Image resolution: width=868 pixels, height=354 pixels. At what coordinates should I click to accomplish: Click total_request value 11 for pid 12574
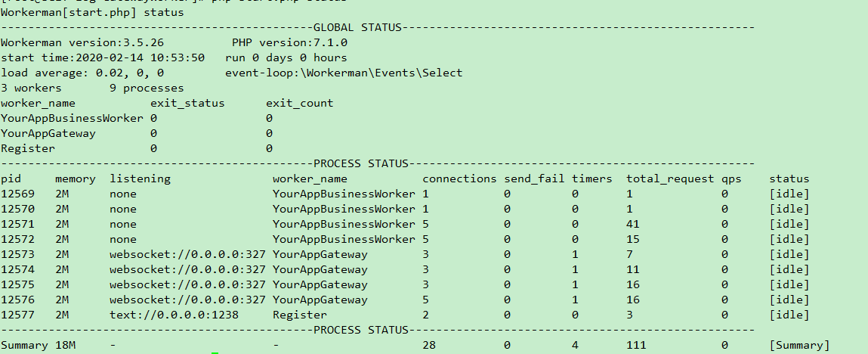(633, 270)
